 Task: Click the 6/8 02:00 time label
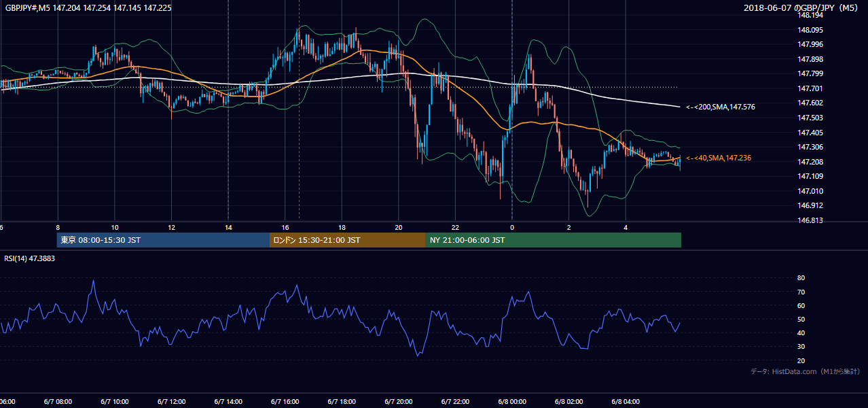(x=569, y=402)
